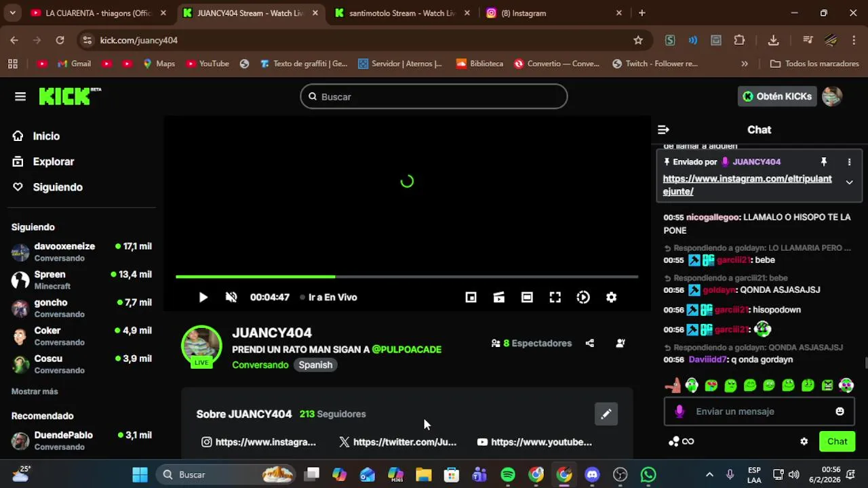Expand followed list with Mostrar más
This screenshot has width=868, height=488.
[x=35, y=392]
